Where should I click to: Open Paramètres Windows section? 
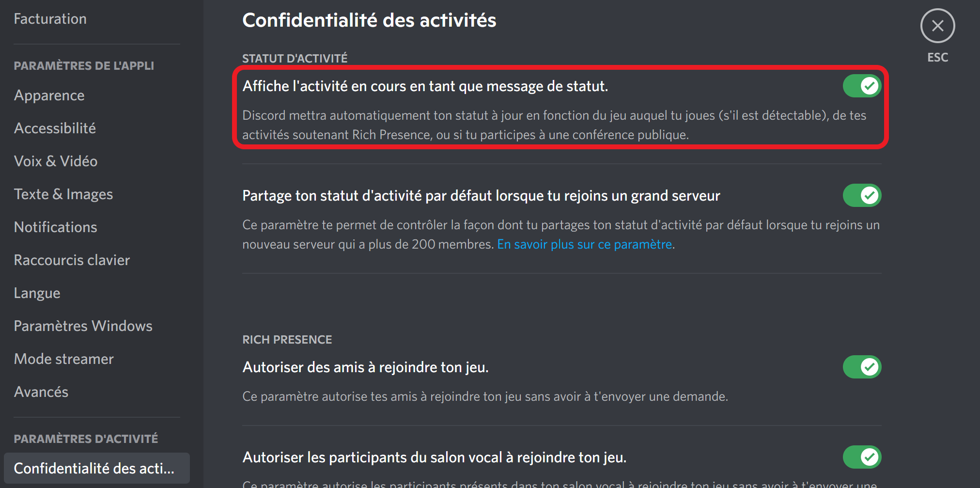coord(83,326)
